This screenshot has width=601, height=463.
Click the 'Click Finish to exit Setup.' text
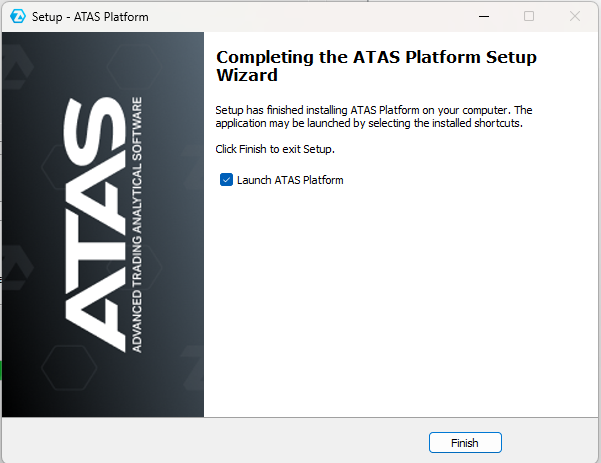tap(275, 149)
